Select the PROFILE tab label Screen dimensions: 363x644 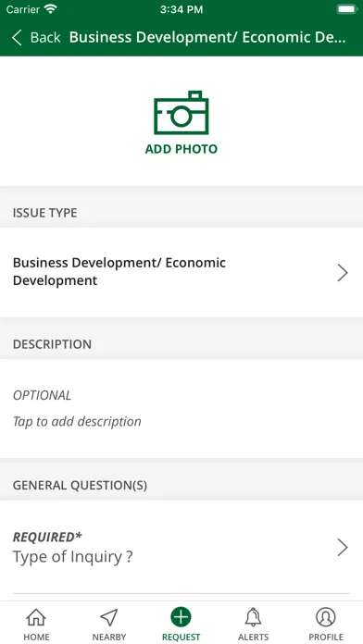click(x=326, y=637)
